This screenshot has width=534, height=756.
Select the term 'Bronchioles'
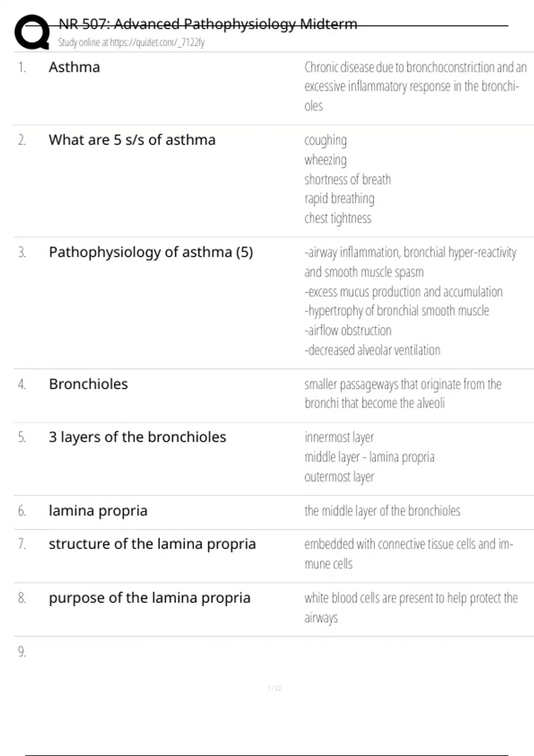[88, 384]
